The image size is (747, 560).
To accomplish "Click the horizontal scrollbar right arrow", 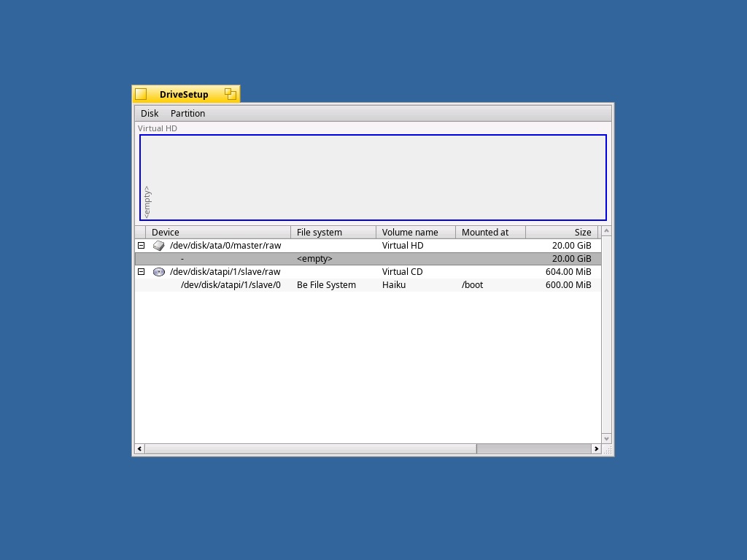I will [596, 449].
